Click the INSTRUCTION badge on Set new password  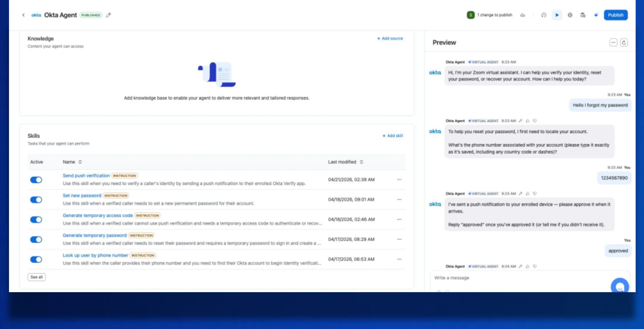pyautogui.click(x=116, y=196)
